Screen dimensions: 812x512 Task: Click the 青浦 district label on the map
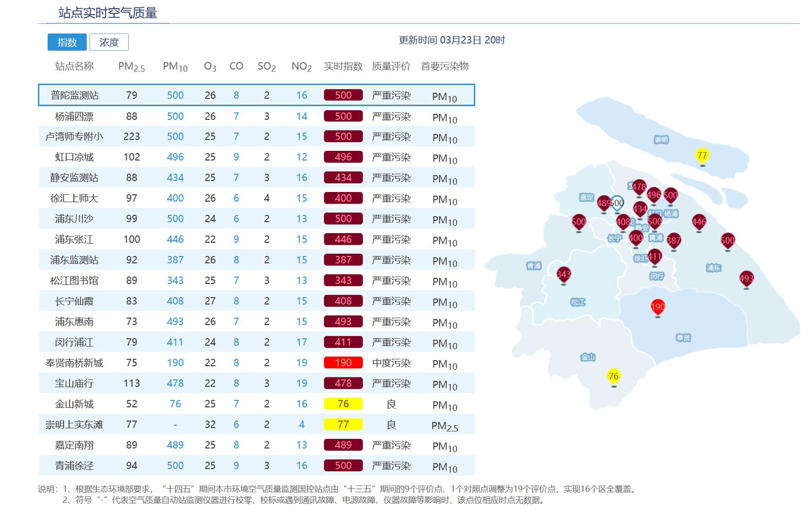[x=533, y=266]
